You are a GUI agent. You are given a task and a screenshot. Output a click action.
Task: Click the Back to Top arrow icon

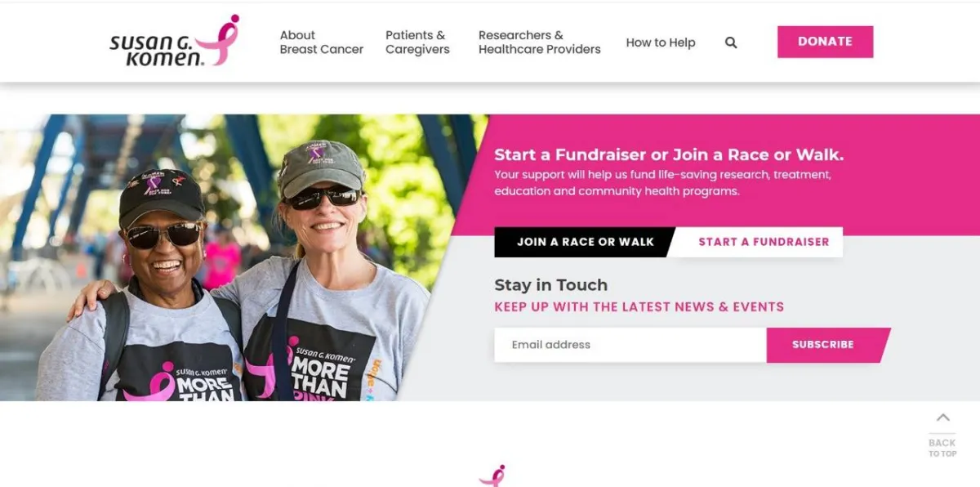942,418
